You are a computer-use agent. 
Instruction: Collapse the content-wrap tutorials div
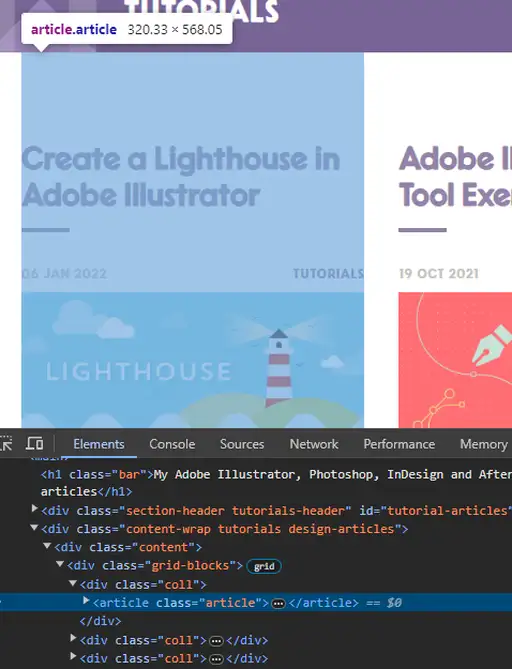click(35, 528)
